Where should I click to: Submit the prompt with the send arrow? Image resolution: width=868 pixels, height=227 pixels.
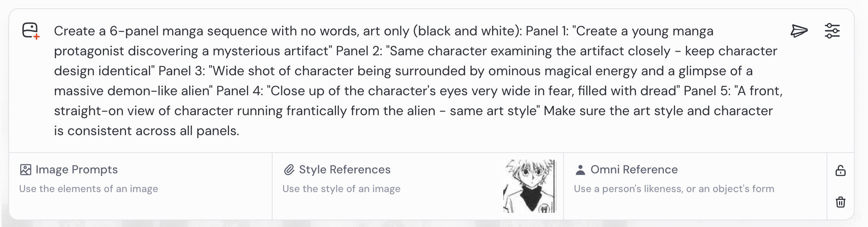[799, 31]
